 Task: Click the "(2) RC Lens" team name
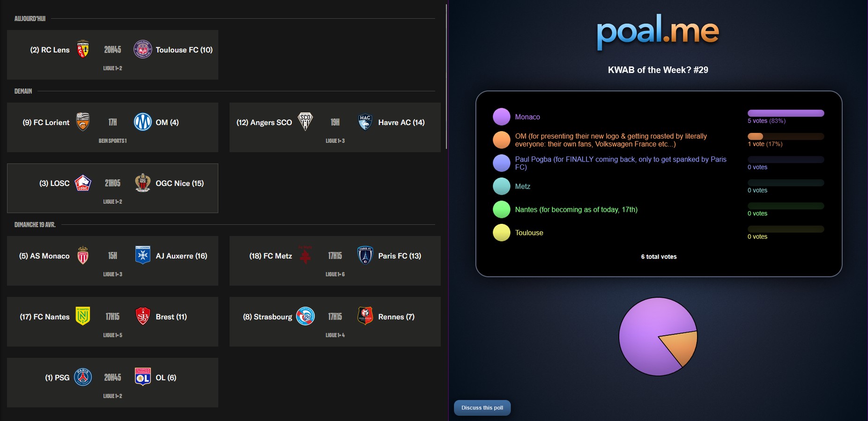tap(50, 50)
